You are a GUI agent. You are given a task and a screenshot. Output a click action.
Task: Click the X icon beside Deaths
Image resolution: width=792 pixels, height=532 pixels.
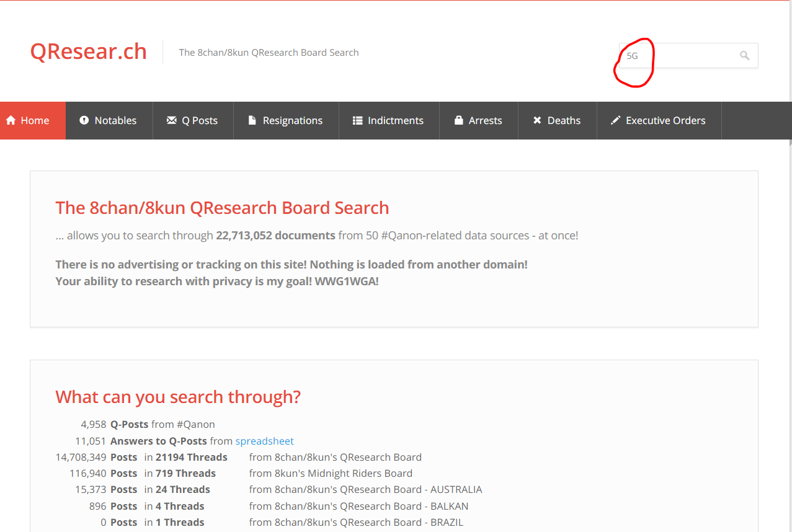click(538, 120)
